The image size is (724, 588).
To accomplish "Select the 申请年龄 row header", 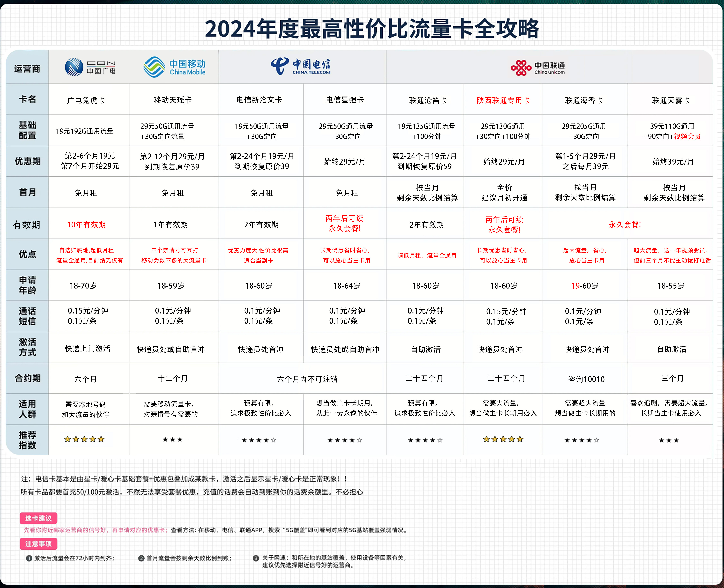I will coord(27,285).
